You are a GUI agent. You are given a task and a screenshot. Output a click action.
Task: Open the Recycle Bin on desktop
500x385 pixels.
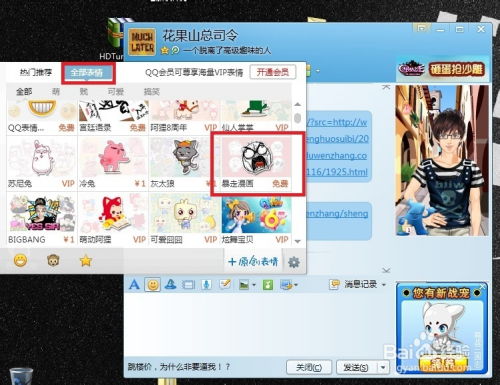21,376
